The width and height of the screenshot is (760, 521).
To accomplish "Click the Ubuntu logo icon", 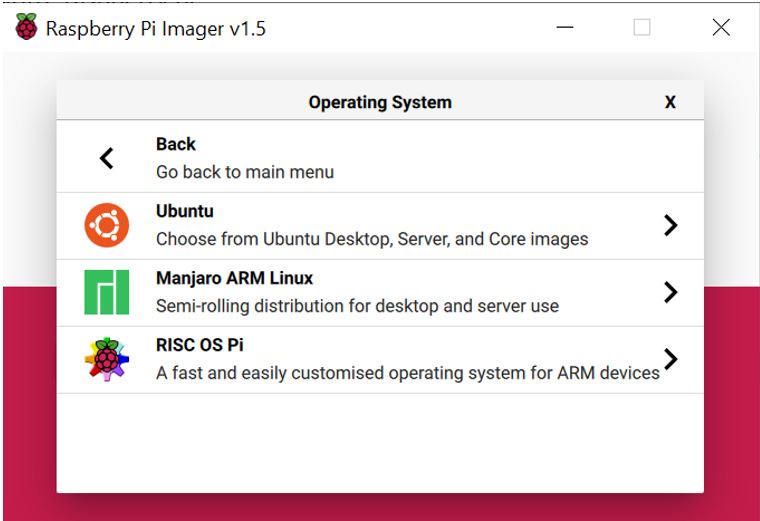I will (x=106, y=225).
